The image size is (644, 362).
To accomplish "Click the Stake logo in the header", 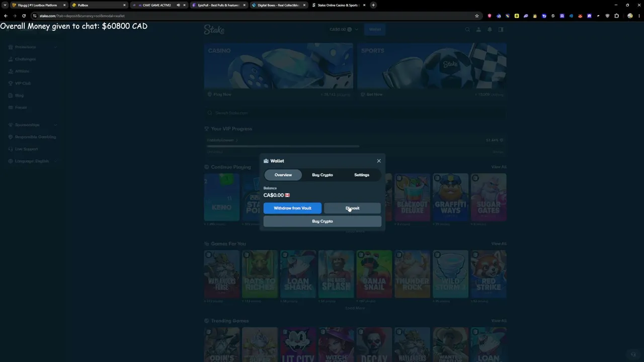I will point(214,30).
